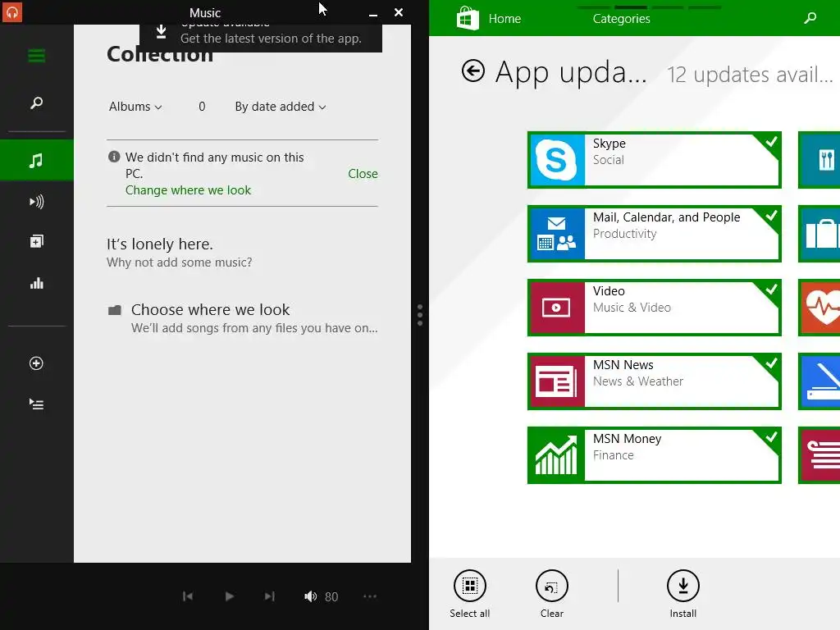Click the Skype app icon
This screenshot has height=630, width=840.
[557, 160]
